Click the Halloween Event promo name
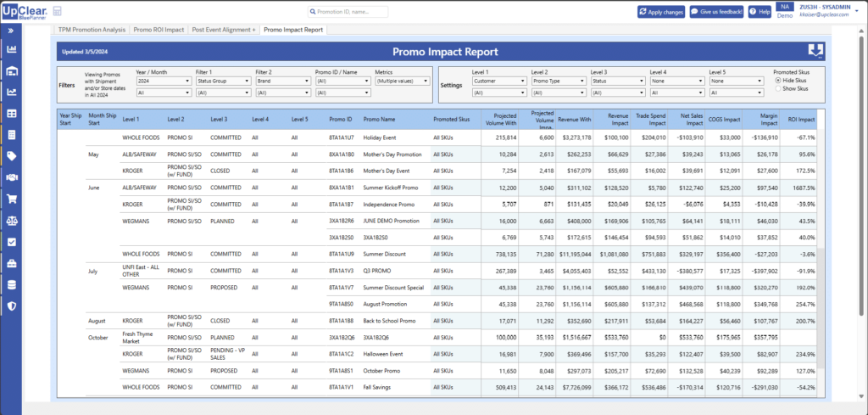Screen dimensions: 868x415 pos(384,354)
